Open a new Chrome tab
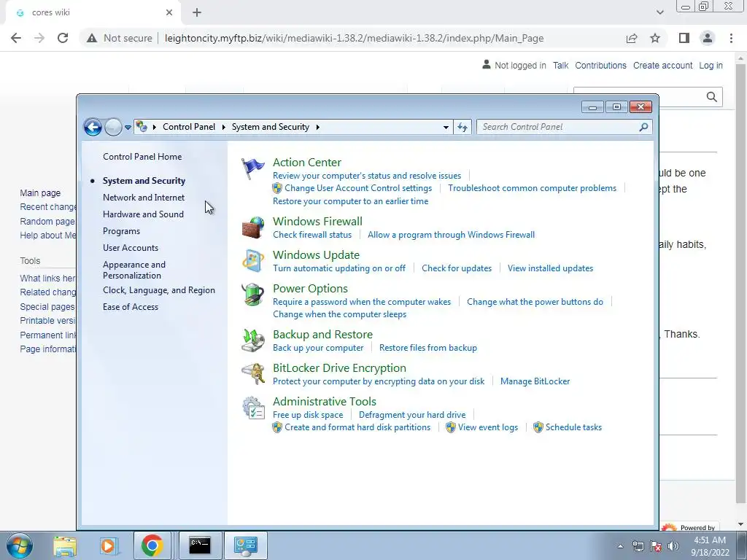Screen dimensions: 747x560 (197, 13)
